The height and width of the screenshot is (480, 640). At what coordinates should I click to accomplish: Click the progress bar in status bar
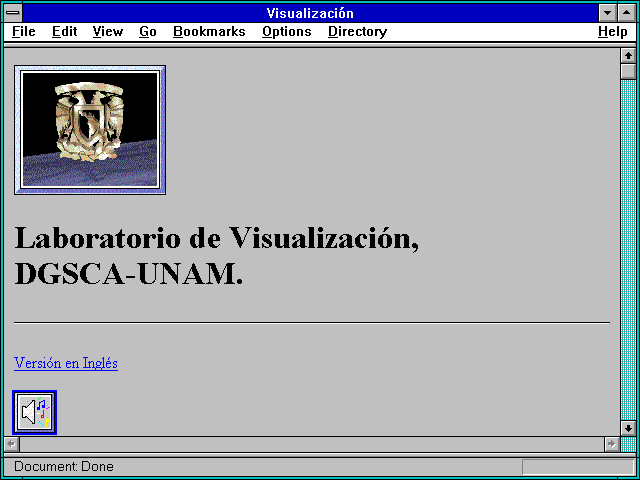[x=578, y=467]
